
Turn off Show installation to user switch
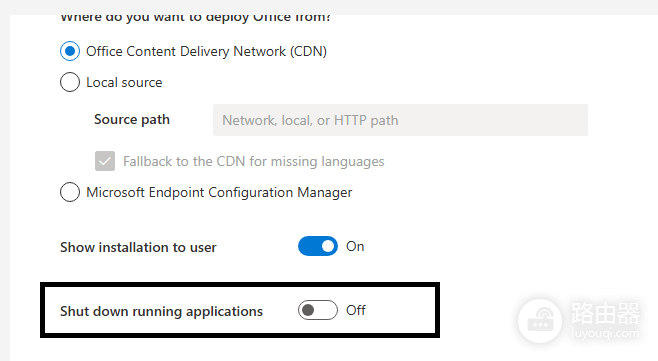click(318, 246)
